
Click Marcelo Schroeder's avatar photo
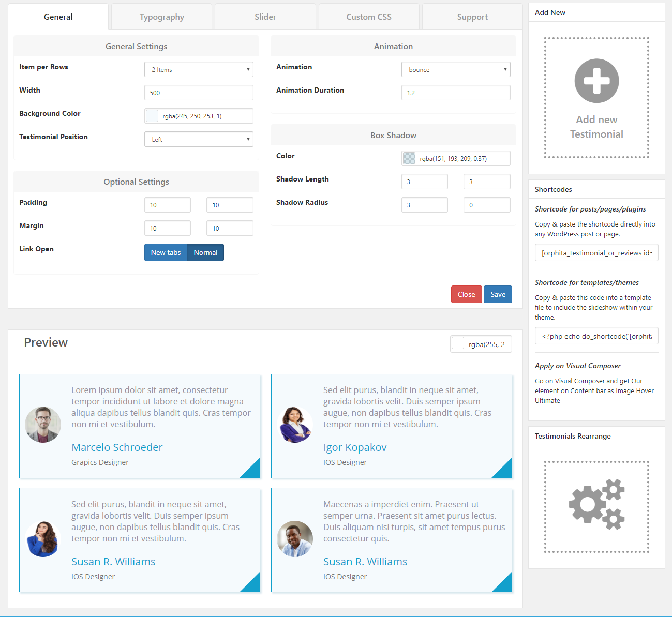43,425
